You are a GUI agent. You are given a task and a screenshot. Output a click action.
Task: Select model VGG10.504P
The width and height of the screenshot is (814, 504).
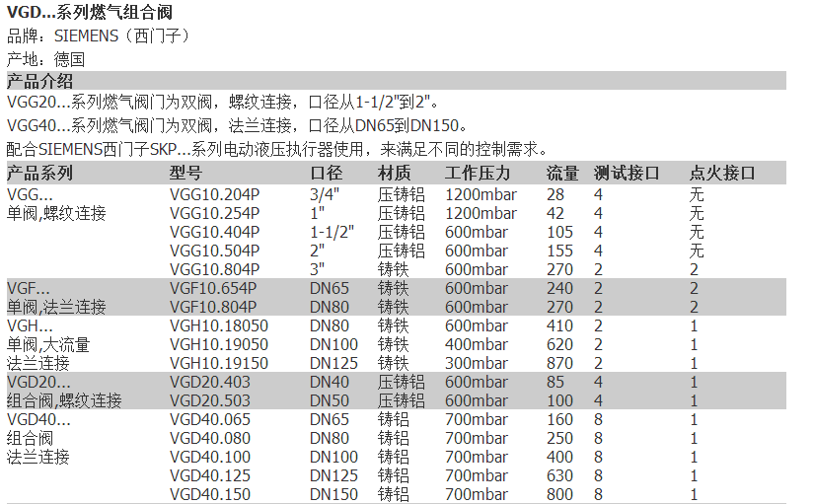(214, 251)
